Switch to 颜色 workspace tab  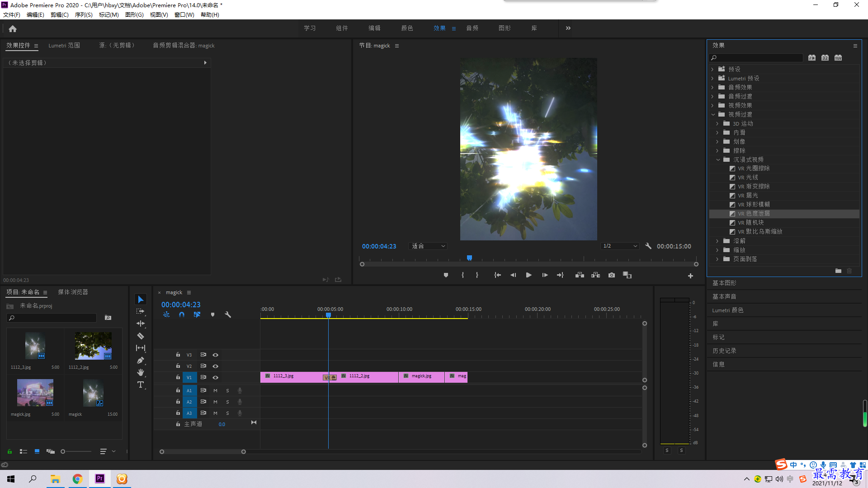(x=407, y=28)
